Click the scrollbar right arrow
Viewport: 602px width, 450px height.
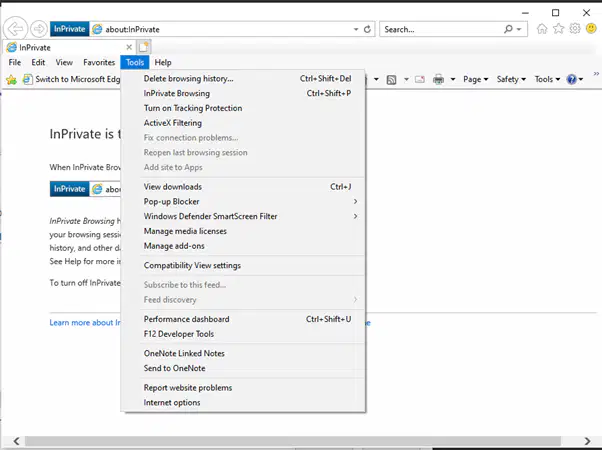[588, 441]
